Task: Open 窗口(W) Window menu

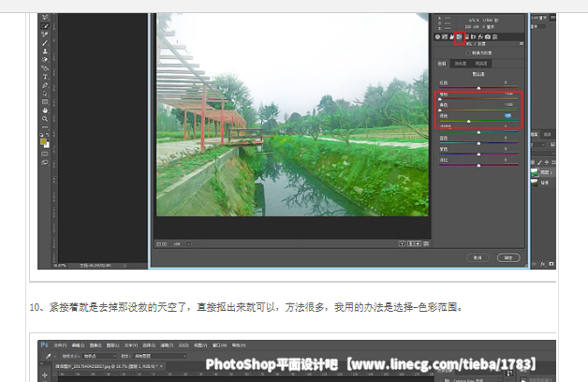Action: click(x=220, y=345)
